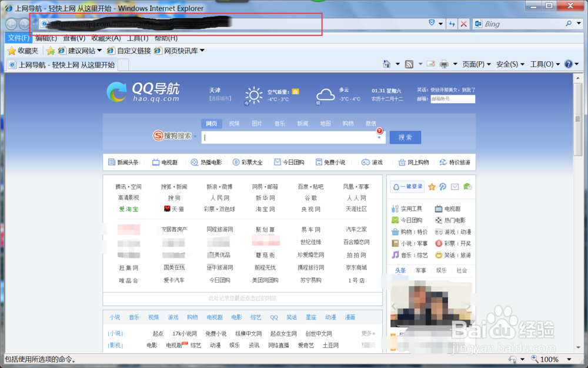Screen dimensions: 588x368
Task: Click the 邮箱帐号 input field
Action: point(453,99)
